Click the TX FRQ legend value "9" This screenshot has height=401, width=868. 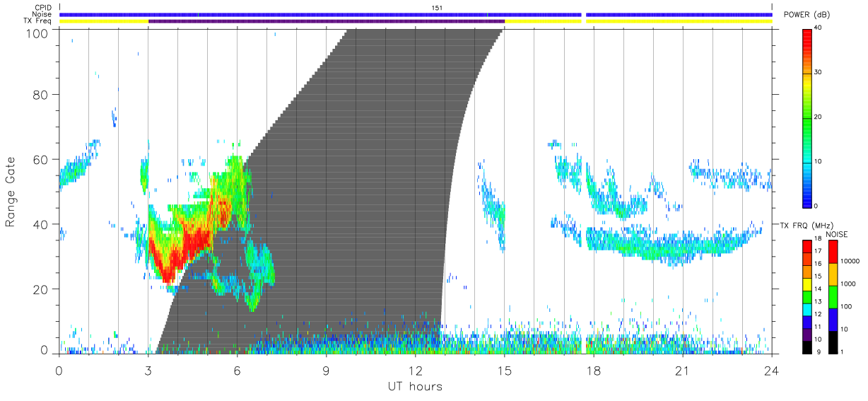coord(817,351)
